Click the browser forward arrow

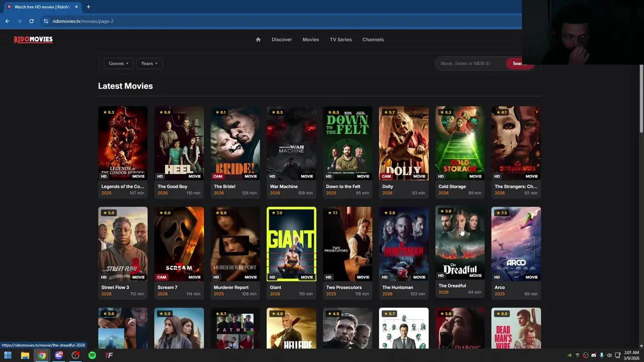point(19,21)
